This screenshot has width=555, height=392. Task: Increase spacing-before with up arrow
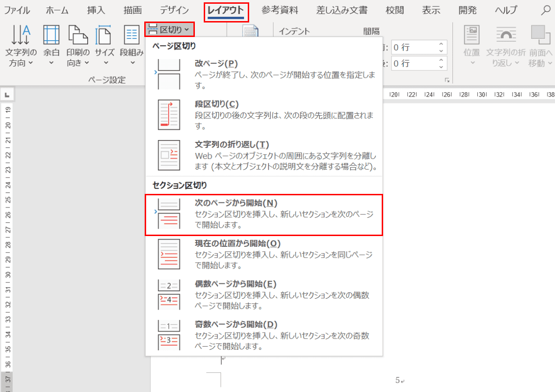441,44
